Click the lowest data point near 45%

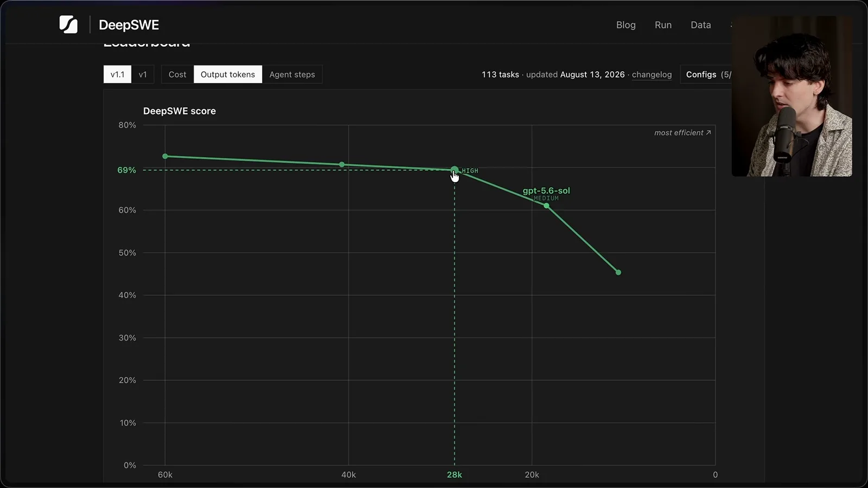618,272
